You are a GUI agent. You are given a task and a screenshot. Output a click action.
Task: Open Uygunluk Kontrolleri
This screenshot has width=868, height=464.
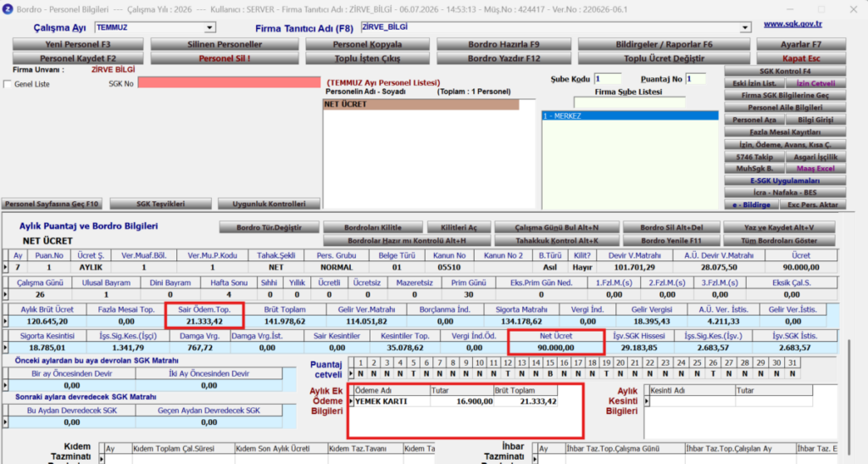click(x=269, y=204)
